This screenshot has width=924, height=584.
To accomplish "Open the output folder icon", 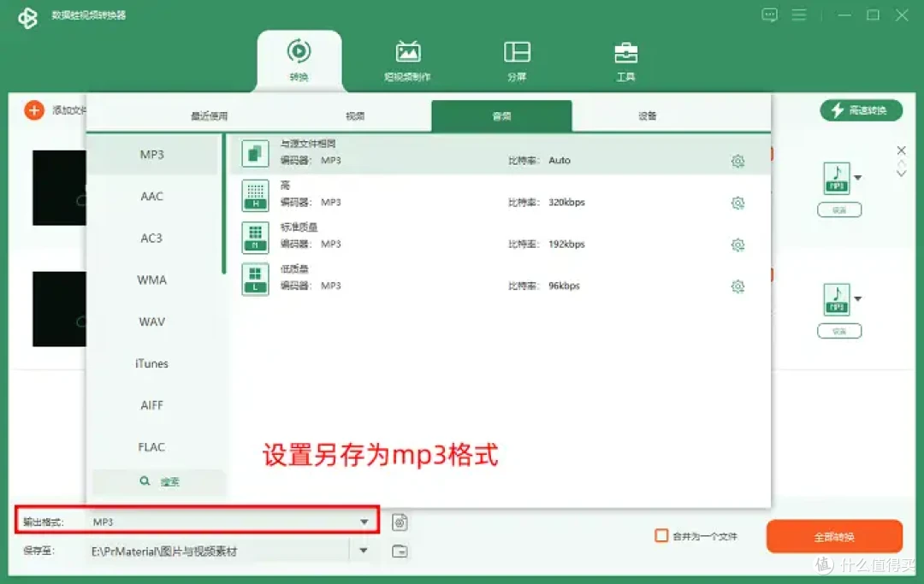I will [400, 551].
